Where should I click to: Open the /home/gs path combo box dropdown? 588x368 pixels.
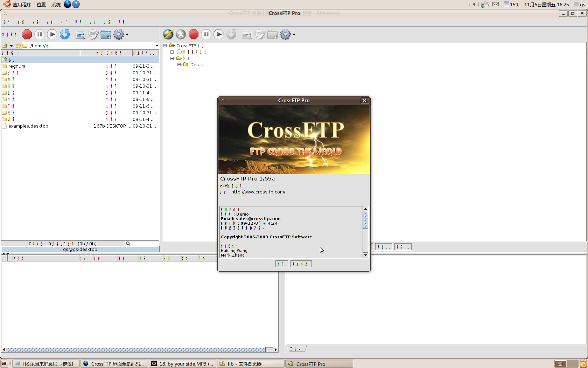[156, 46]
